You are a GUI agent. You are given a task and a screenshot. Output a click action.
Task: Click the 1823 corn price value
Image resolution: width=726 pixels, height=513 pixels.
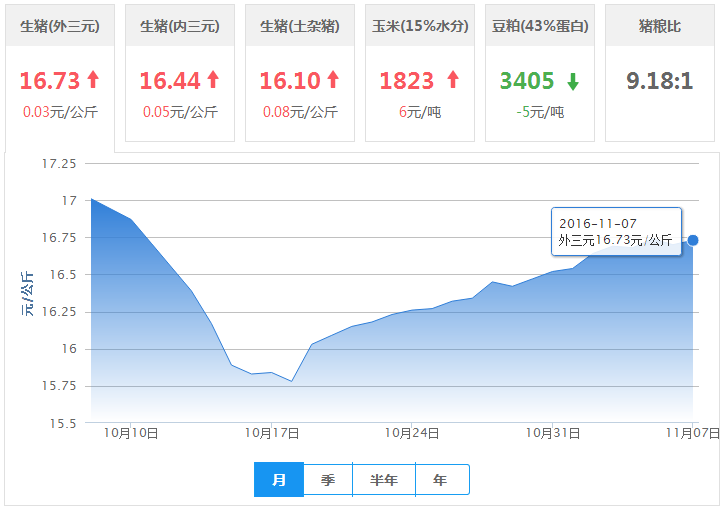click(407, 81)
